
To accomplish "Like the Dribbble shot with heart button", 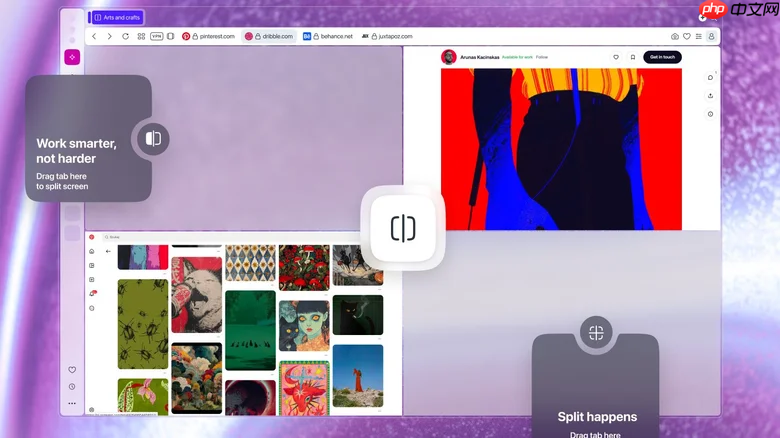I will [x=616, y=57].
